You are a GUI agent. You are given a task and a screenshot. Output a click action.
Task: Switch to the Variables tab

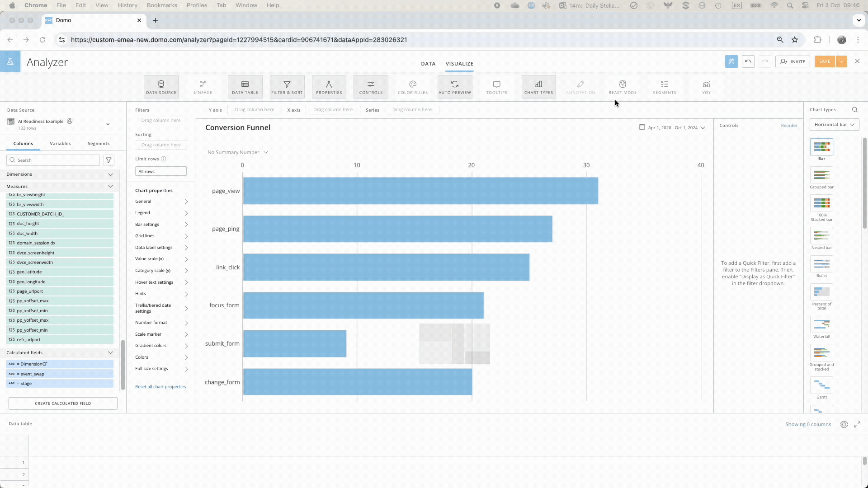click(x=60, y=144)
